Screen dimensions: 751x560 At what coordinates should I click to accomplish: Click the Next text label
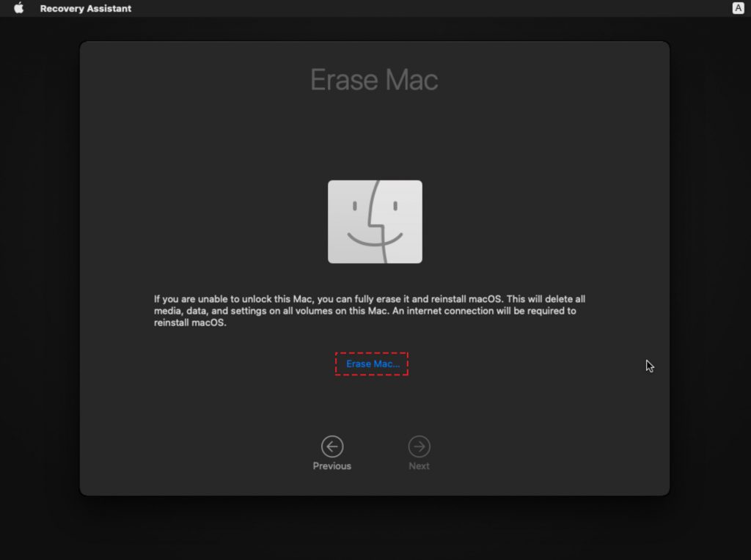[x=419, y=465]
